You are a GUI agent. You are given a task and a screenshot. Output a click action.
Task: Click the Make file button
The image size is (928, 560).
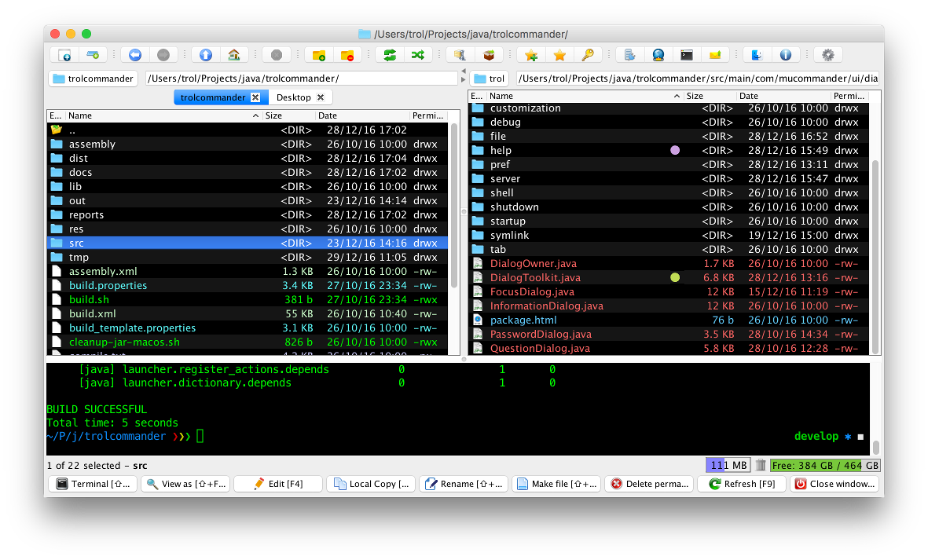pyautogui.click(x=556, y=484)
